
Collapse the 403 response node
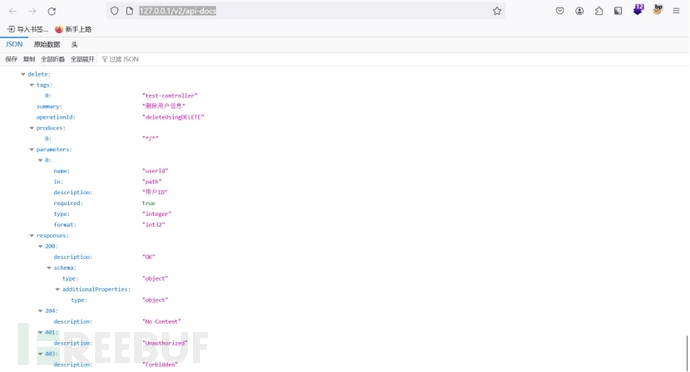(40, 354)
